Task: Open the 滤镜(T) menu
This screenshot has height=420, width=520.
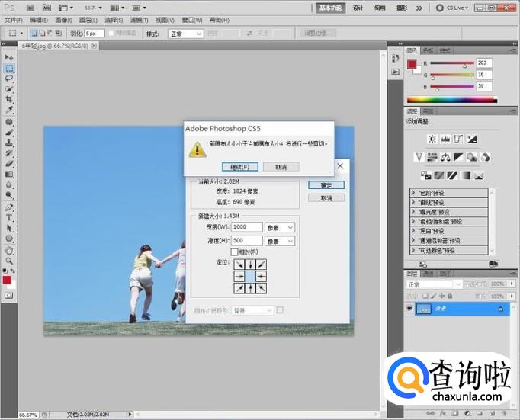Action: (x=139, y=20)
